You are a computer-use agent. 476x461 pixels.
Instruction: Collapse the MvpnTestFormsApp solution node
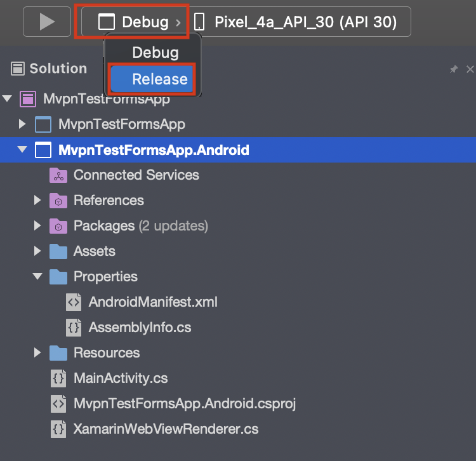click(x=8, y=99)
